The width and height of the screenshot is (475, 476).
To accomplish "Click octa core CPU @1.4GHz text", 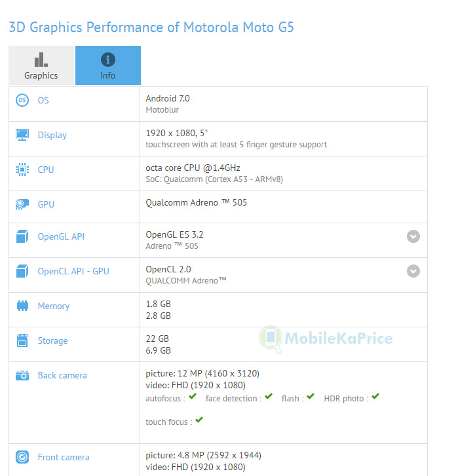I will click(x=193, y=168).
